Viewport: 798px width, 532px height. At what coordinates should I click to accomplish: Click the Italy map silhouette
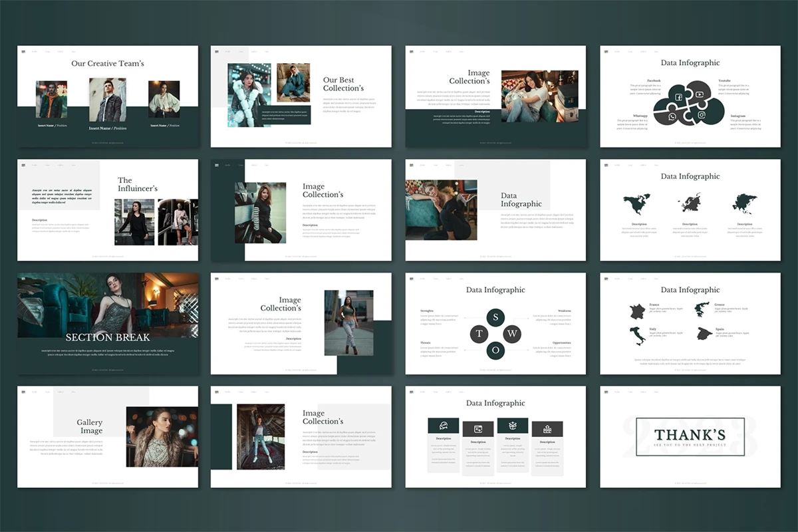[x=637, y=335]
